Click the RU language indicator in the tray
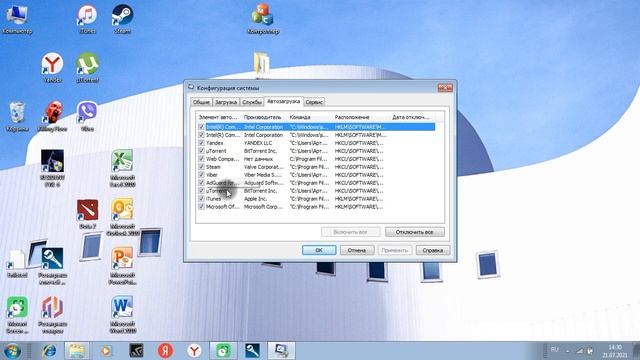This screenshot has height=360, width=640. pos(554,350)
